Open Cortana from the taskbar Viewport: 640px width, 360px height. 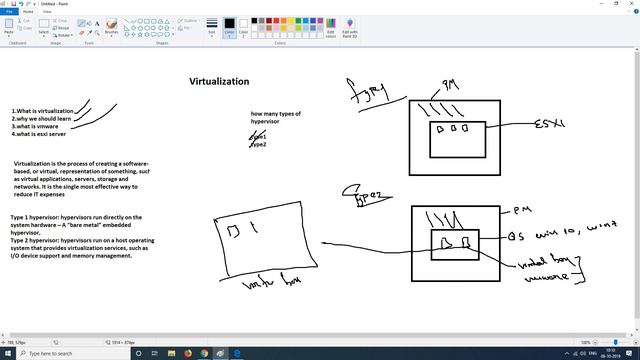click(139, 353)
